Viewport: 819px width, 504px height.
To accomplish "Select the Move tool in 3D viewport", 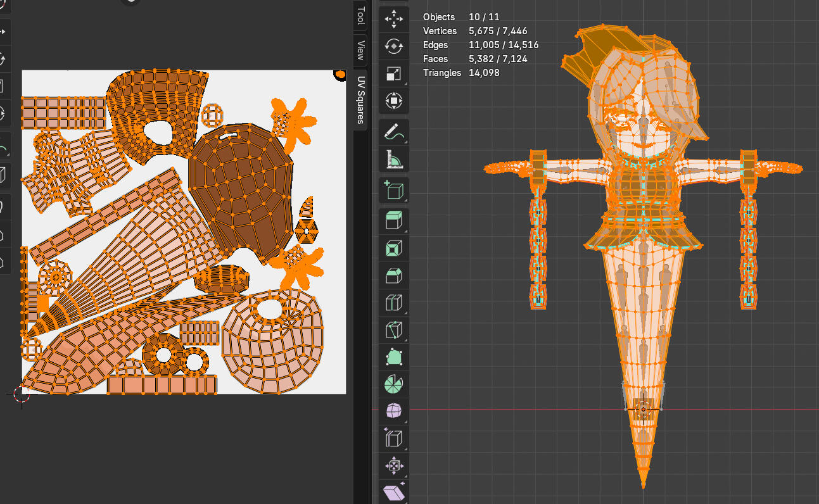I will tap(393, 19).
